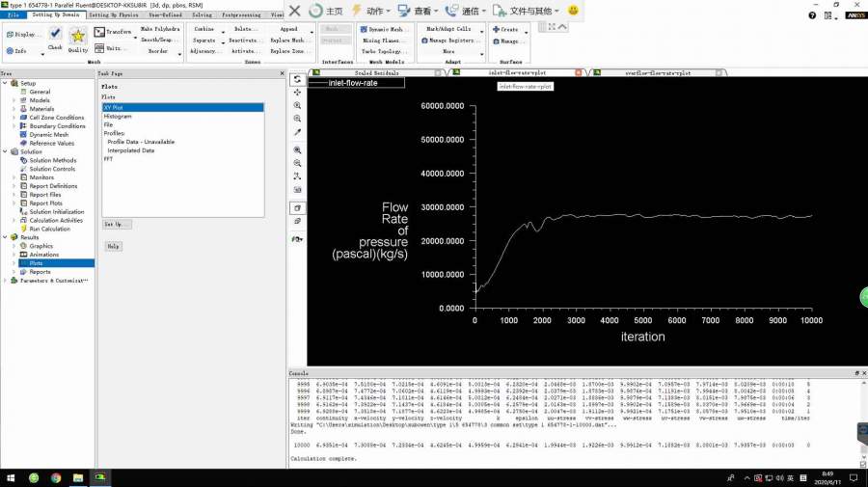Screen dimensions: 868x487
Task: Close the inlet-flow-rate-rplot tab
Action: 579,72
